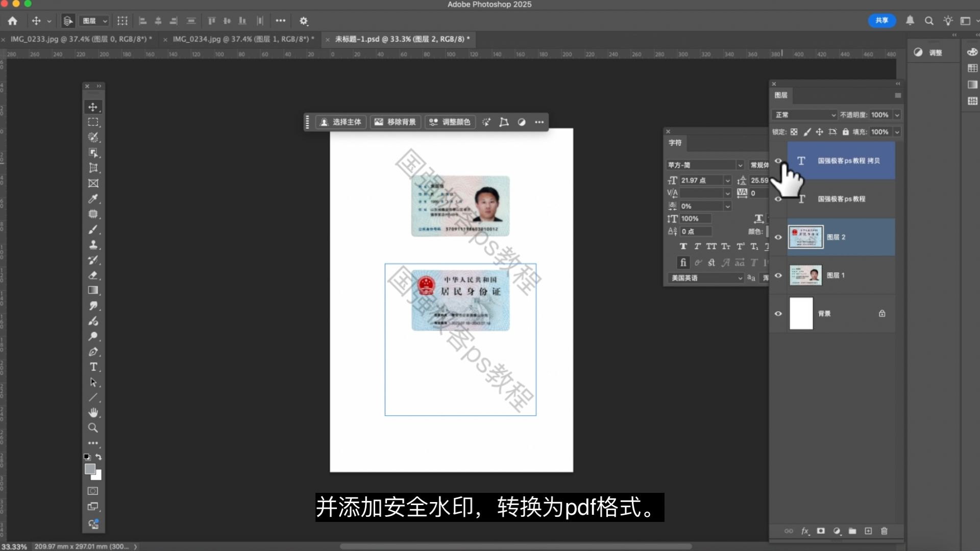Click the foreground color swatch
The image size is (980, 551).
90,469
